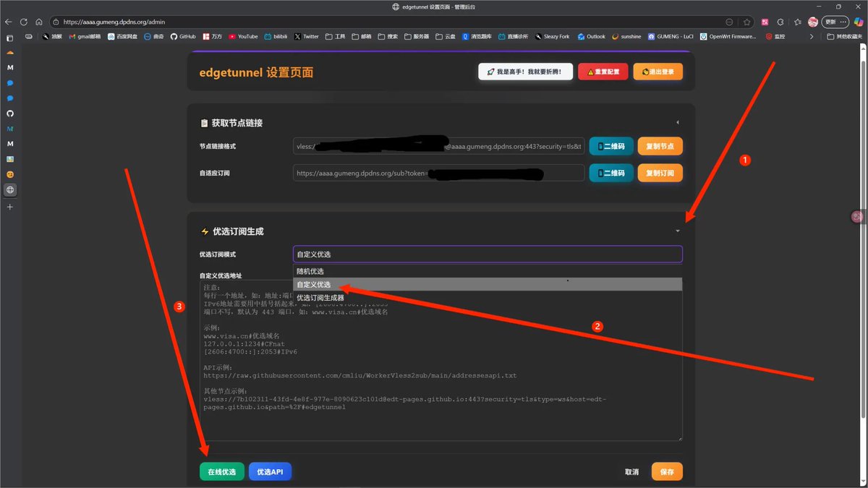868x488 pixels.
Task: Open the browser extensions puzzle icon
Action: pos(780,22)
